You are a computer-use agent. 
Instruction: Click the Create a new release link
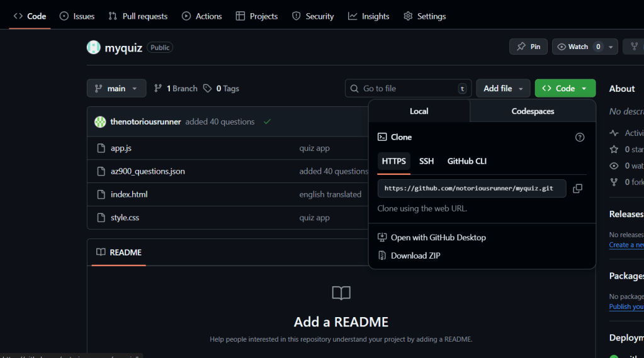click(x=626, y=245)
